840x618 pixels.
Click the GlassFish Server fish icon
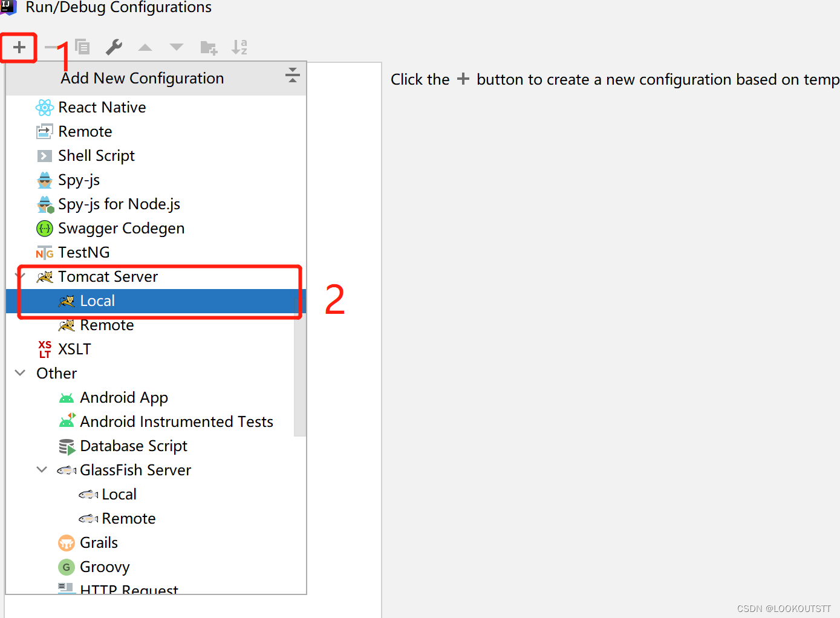tap(67, 470)
